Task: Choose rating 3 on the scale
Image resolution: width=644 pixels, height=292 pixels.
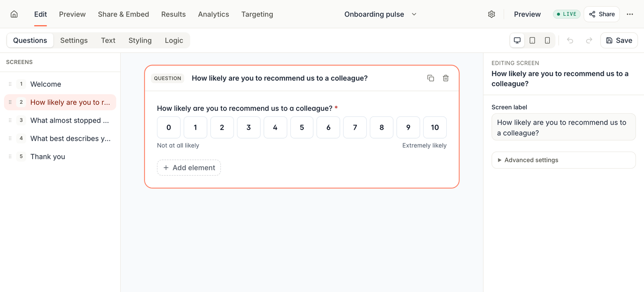Action: [x=249, y=127]
